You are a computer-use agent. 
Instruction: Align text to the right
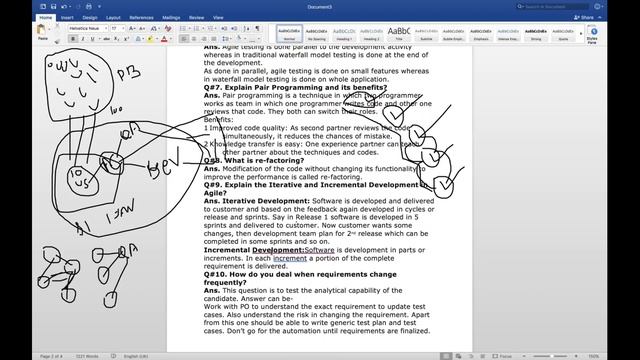204,39
